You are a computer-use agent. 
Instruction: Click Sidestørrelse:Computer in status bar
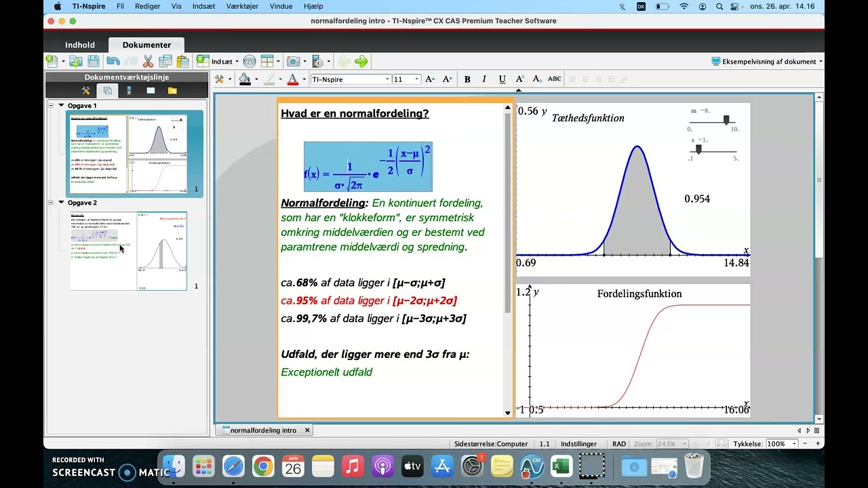click(x=491, y=444)
